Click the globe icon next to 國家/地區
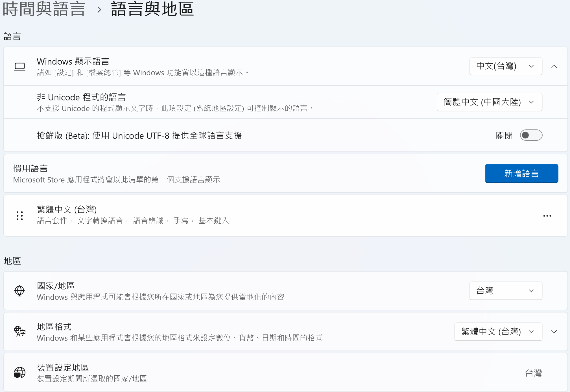 click(19, 291)
